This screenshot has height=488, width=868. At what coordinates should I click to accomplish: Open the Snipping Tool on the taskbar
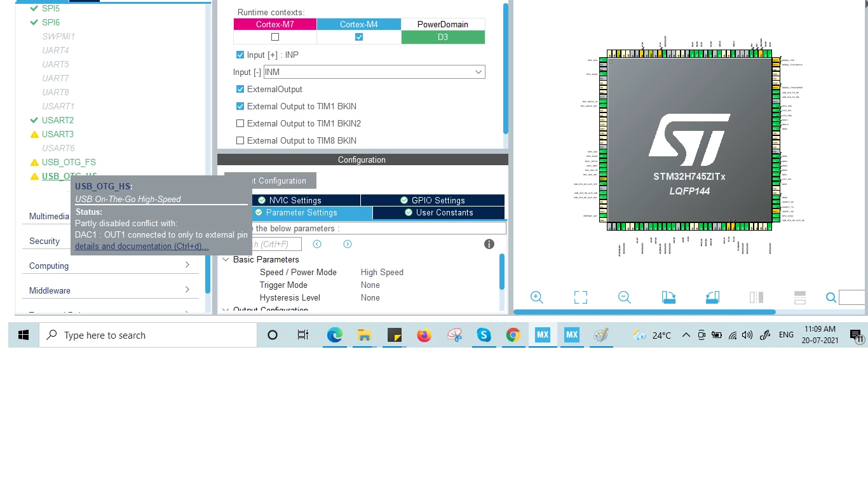point(454,335)
